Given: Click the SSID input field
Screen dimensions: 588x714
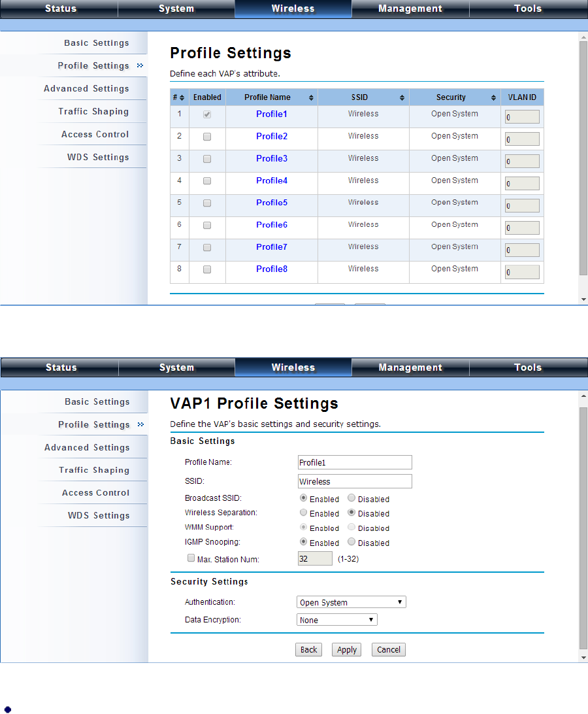Looking at the screenshot, I should 355,481.
